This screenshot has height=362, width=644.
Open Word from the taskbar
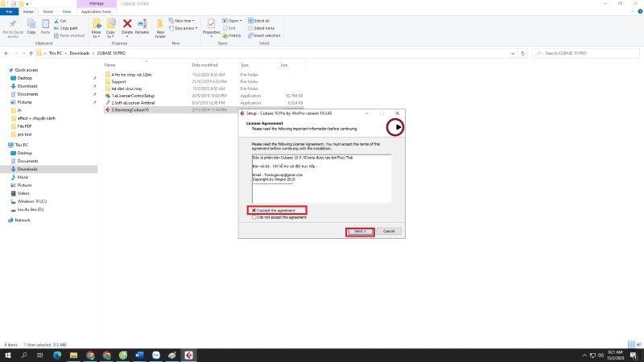point(139,355)
